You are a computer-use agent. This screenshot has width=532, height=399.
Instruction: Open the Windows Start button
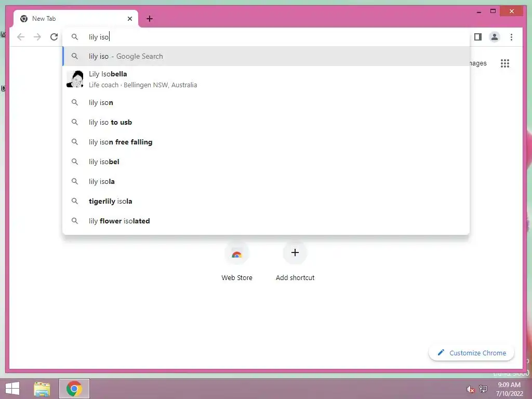point(12,389)
